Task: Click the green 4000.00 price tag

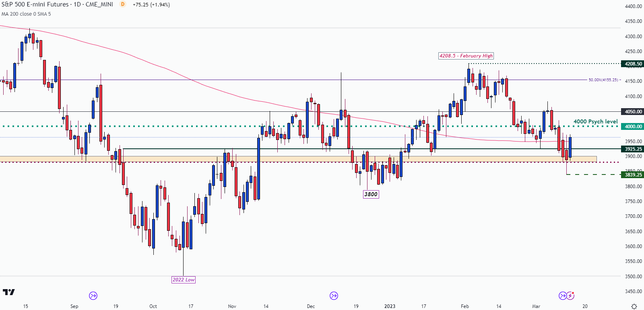Action: (633, 126)
